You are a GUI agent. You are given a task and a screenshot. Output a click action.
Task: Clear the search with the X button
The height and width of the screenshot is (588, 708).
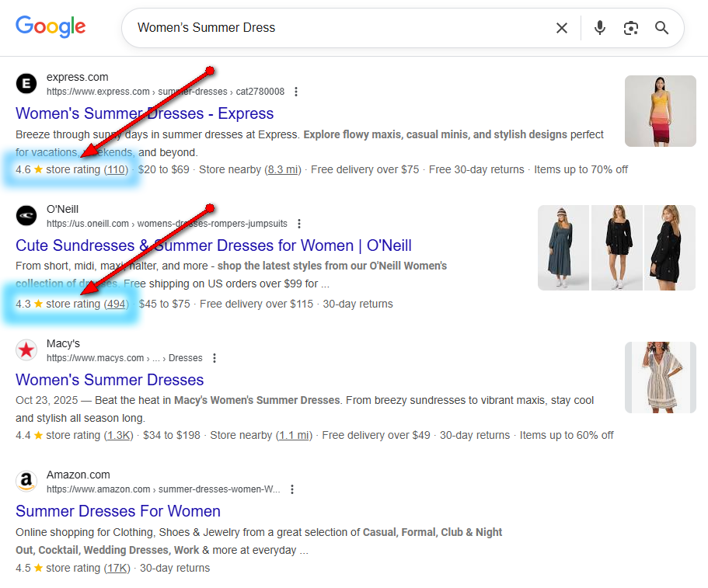[x=562, y=27]
